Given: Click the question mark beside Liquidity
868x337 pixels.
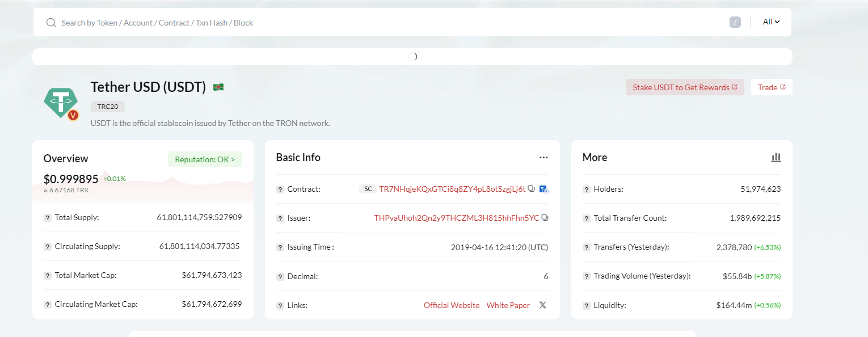Looking at the screenshot, I should point(586,305).
